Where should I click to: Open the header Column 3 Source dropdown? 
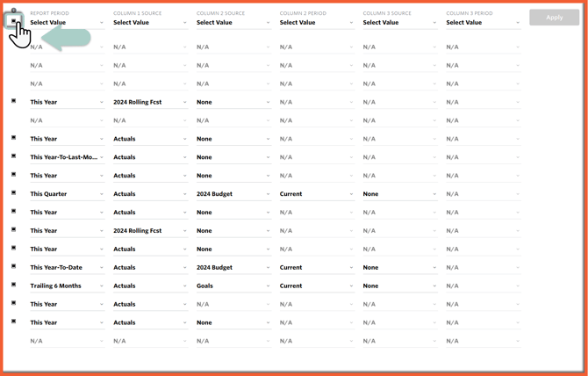400,23
